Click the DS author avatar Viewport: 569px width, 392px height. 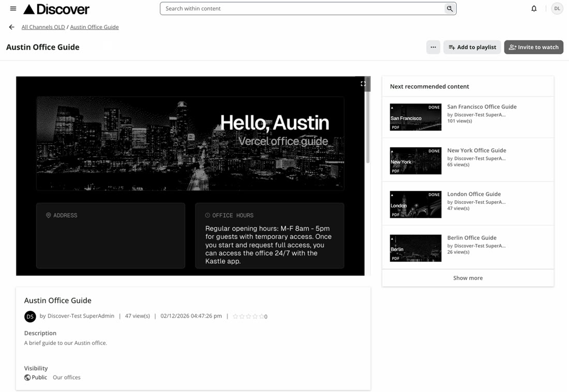tap(30, 316)
